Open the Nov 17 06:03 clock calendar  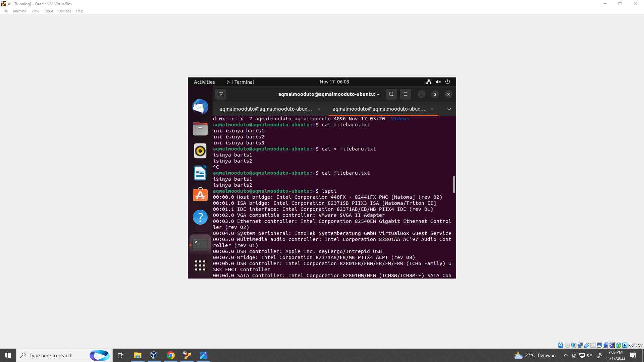(x=334, y=82)
